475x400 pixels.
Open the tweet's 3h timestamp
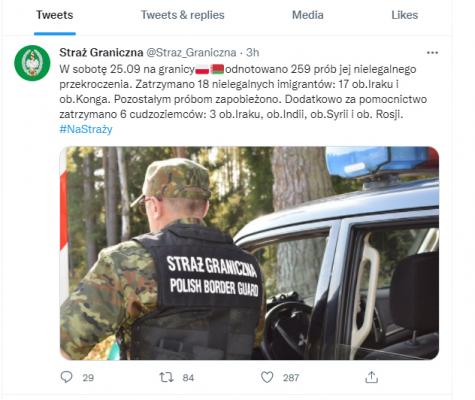(253, 52)
